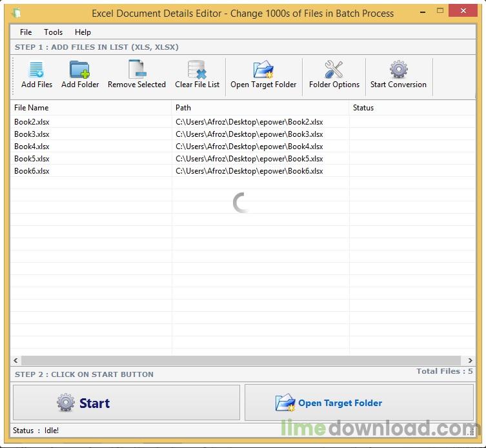Viewport: 486px width, 448px height.
Task: Open the Tools menu
Action: click(53, 32)
